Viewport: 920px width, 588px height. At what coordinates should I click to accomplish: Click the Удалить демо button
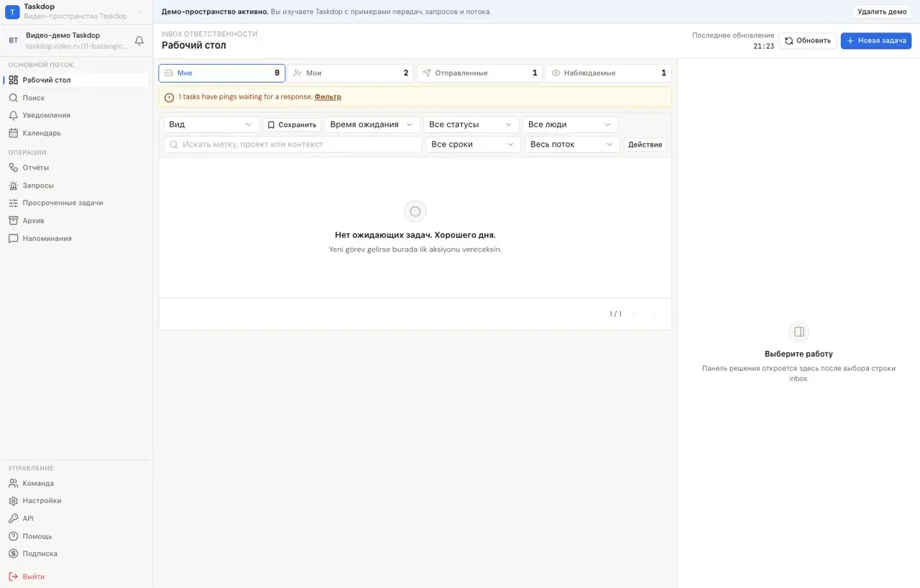[x=882, y=12]
